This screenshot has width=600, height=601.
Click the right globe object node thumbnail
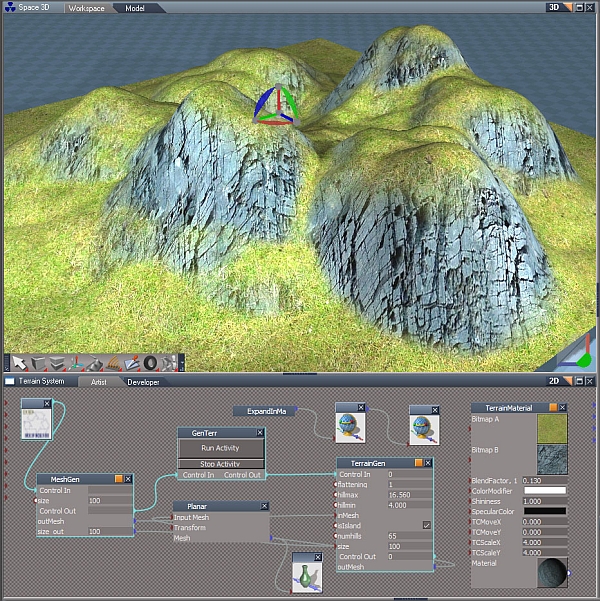(424, 430)
